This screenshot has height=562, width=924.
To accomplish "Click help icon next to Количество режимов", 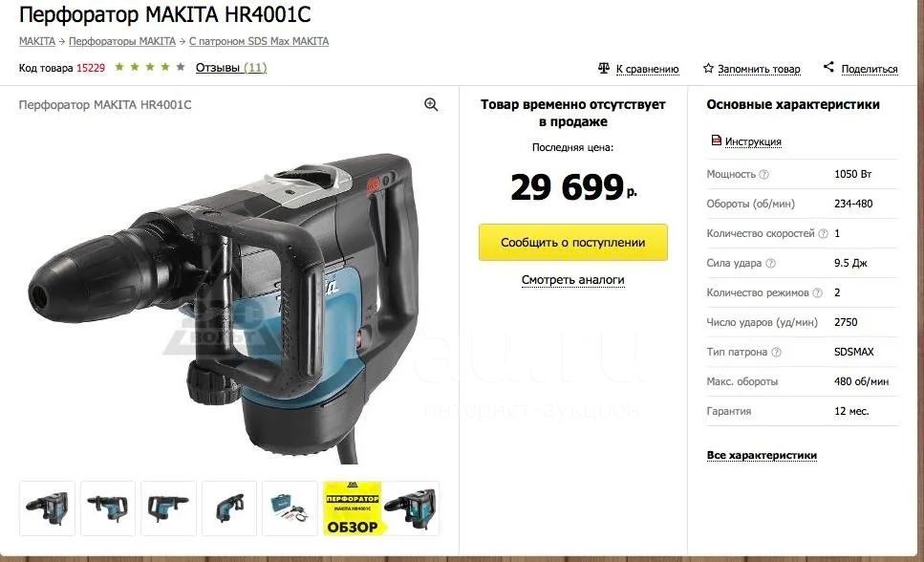I will coord(817,293).
